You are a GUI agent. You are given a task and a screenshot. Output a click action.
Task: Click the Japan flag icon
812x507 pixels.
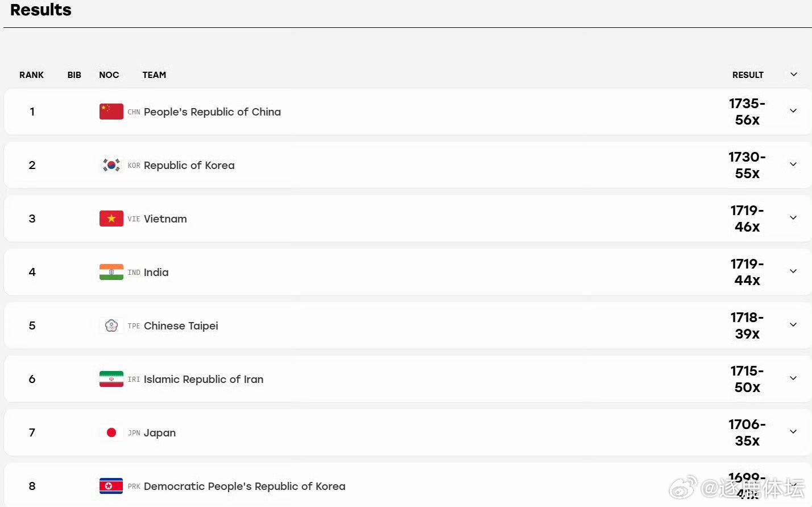pyautogui.click(x=111, y=432)
